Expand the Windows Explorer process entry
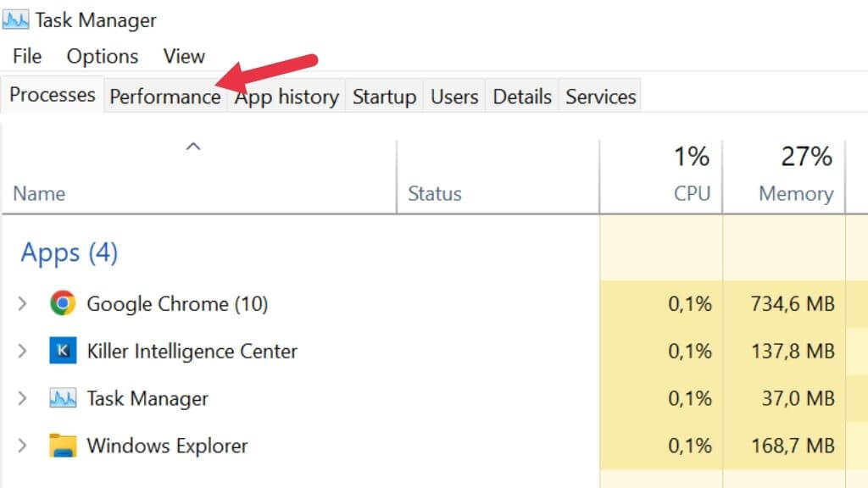This screenshot has width=868, height=488. coord(23,446)
